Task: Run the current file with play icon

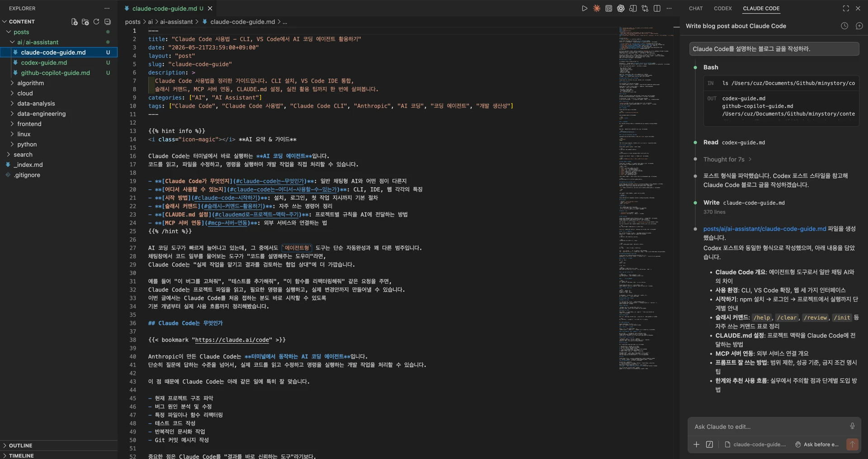Action: (x=585, y=9)
